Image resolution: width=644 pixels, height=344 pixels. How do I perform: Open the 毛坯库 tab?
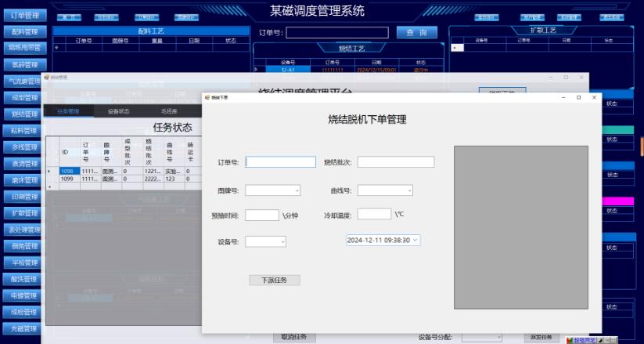(168, 111)
